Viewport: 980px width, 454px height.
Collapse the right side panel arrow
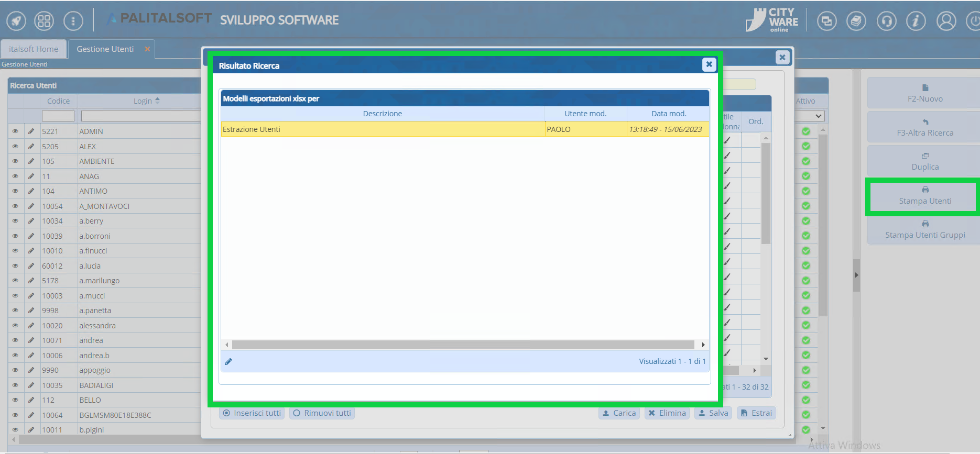tap(856, 275)
